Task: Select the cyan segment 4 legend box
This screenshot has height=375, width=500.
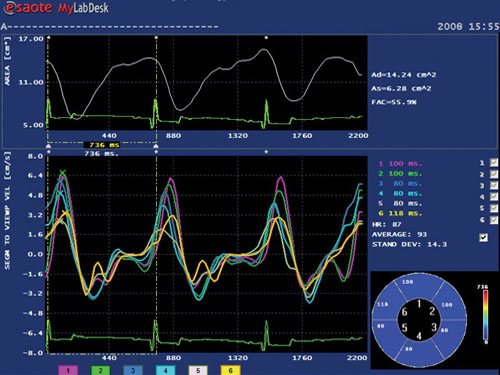Action: [165, 370]
